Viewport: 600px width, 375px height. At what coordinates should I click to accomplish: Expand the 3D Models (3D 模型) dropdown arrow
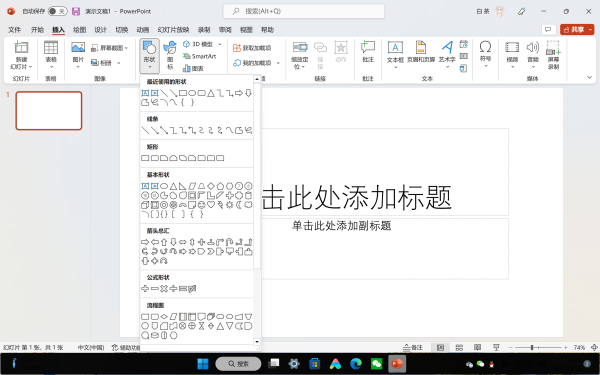coord(220,44)
